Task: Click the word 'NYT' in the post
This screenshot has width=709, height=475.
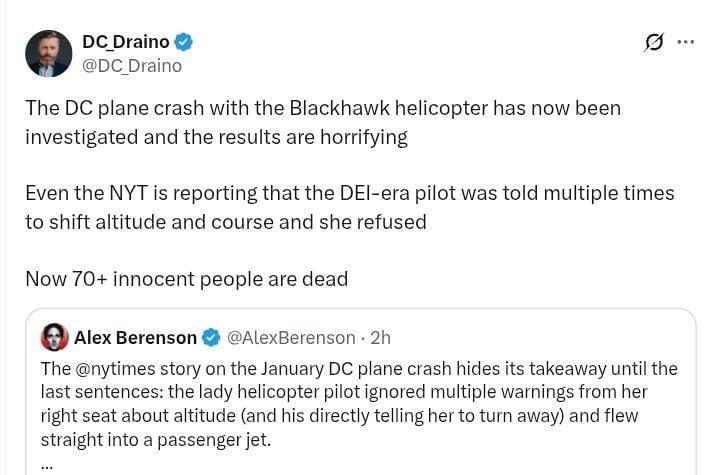Action: 128,193
